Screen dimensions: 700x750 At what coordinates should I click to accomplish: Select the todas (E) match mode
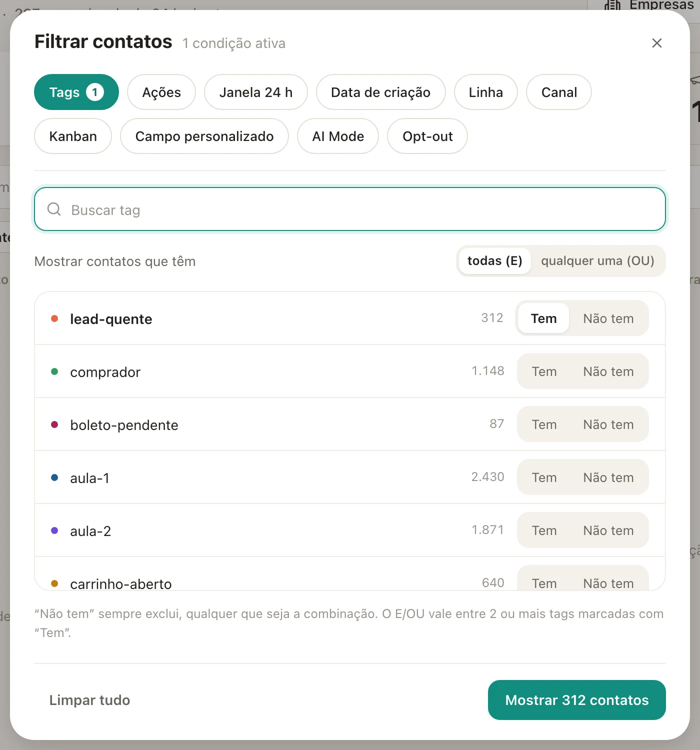pyautogui.click(x=494, y=261)
